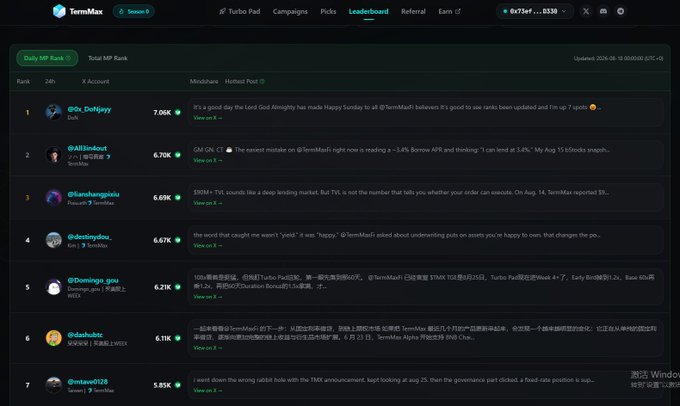
Task: Click the Hottest Post info icon
Action: point(262,81)
